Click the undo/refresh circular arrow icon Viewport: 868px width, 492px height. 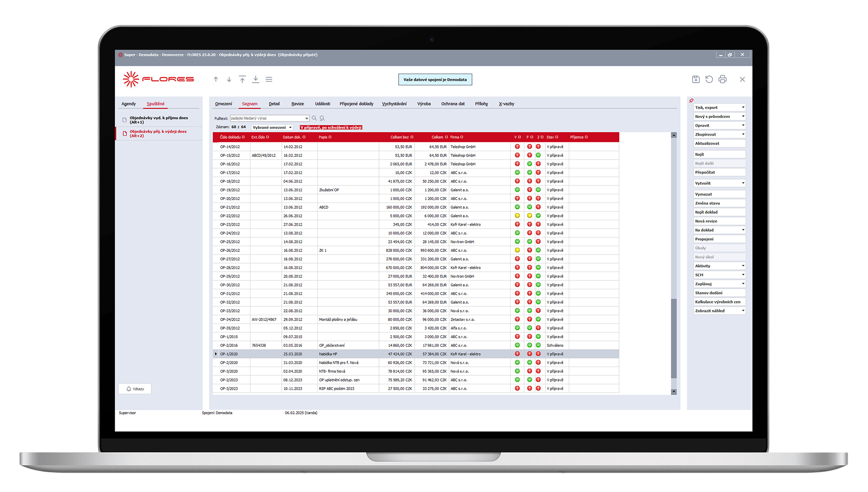click(709, 80)
